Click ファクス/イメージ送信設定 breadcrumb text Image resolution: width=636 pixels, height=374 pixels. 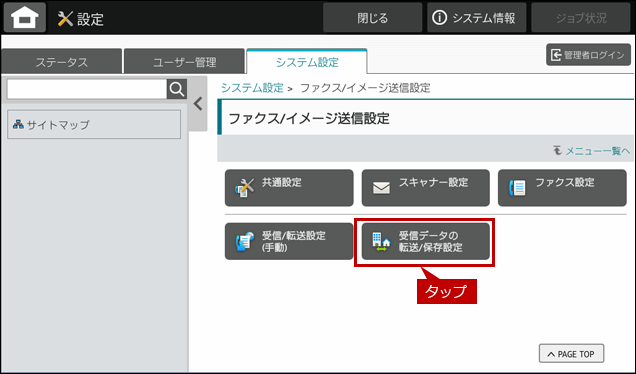coord(365,88)
